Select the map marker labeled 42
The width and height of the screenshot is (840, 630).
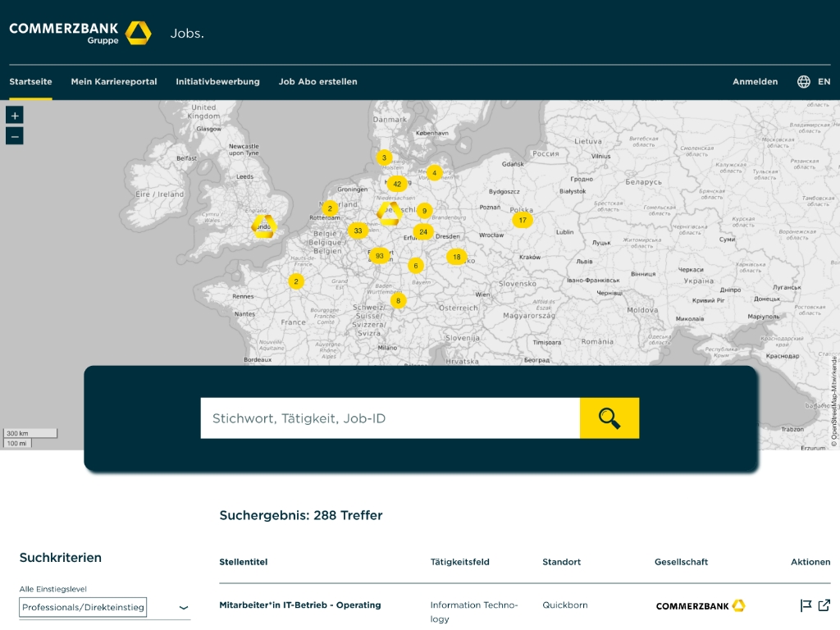(x=397, y=184)
